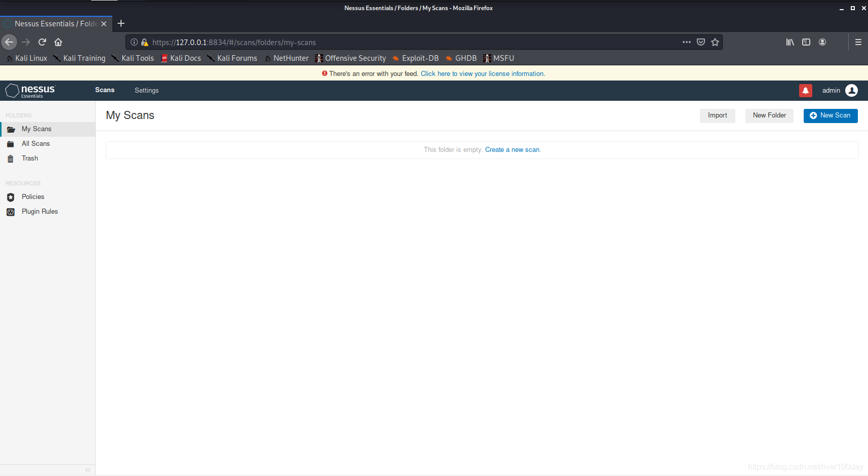Viewport: 868px width, 476px height.
Task: Click the insecure connection padlock icon
Action: [x=144, y=42]
